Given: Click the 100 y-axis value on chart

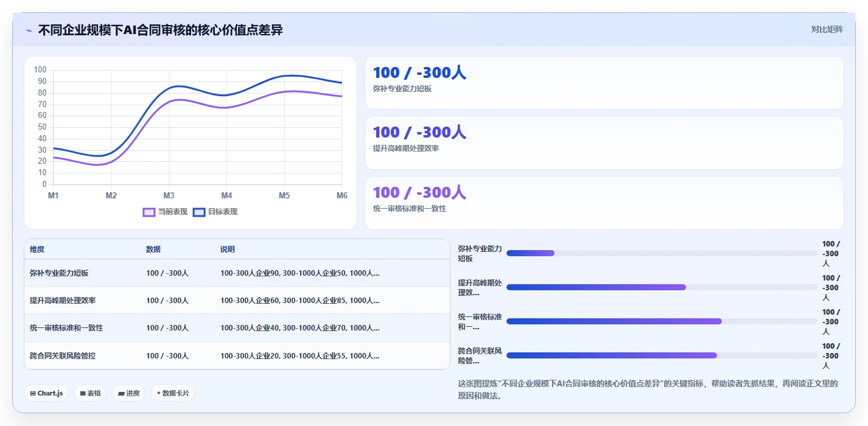Looking at the screenshot, I should (x=40, y=70).
